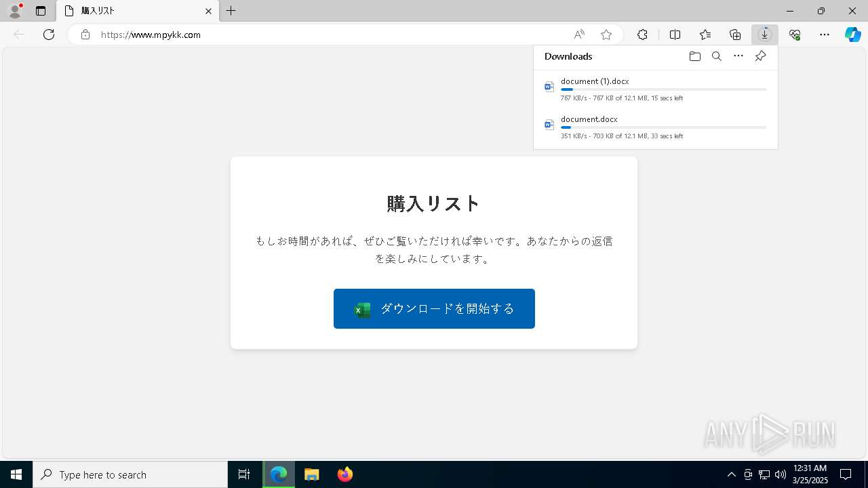Launch Firefox from taskbar
The height and width of the screenshot is (488, 868).
coord(345,474)
